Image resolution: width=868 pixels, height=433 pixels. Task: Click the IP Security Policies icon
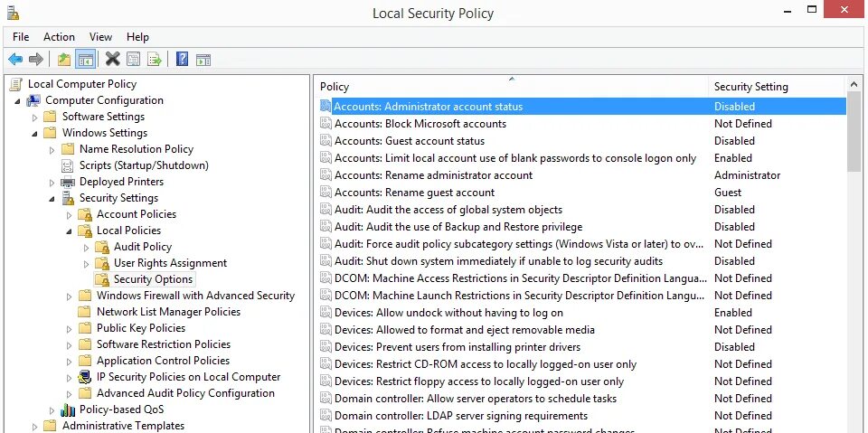85,377
